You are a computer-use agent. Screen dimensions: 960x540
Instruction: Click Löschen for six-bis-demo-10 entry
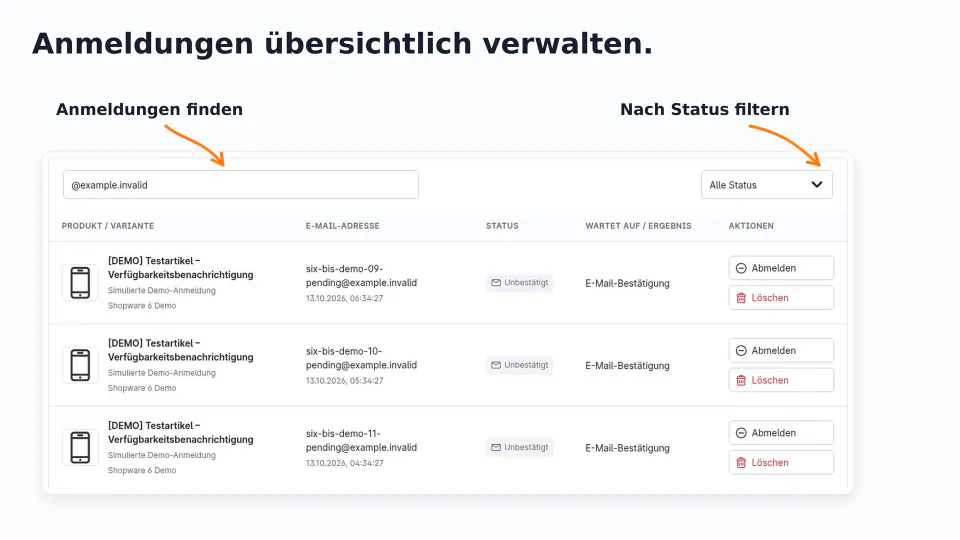[781, 380]
